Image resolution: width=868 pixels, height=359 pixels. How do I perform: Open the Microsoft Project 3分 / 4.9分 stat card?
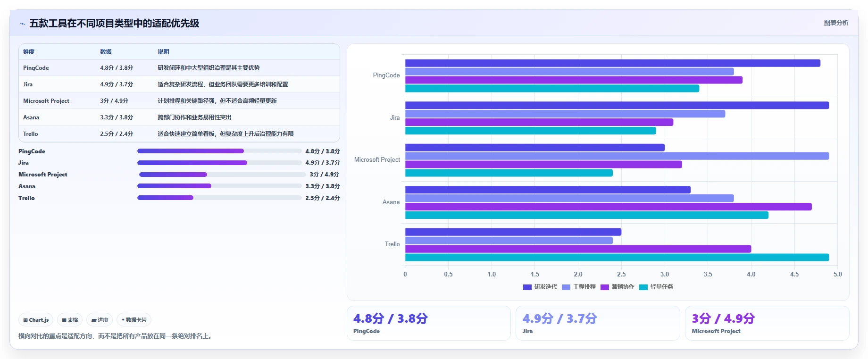pyautogui.click(x=767, y=323)
